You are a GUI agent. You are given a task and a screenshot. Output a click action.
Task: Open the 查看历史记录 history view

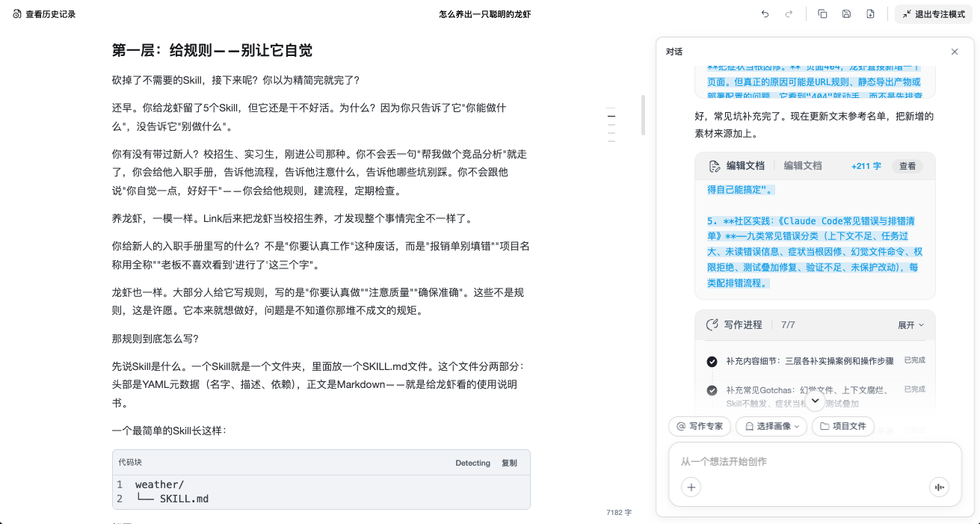pyautogui.click(x=44, y=14)
